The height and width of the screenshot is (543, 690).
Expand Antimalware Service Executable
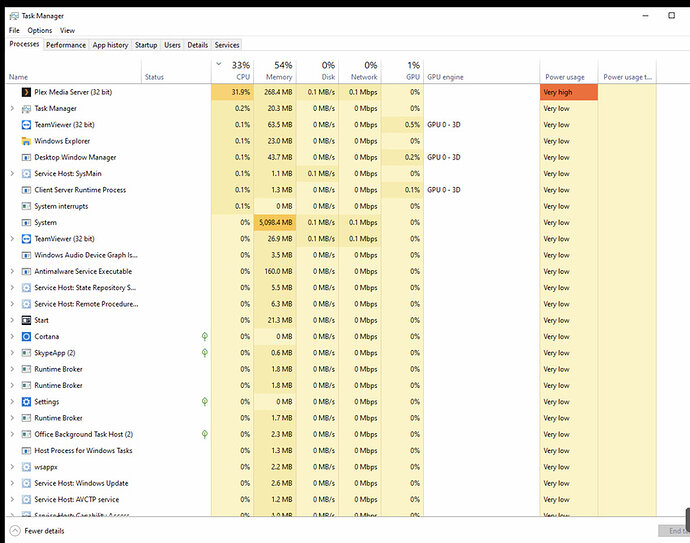tap(12, 271)
